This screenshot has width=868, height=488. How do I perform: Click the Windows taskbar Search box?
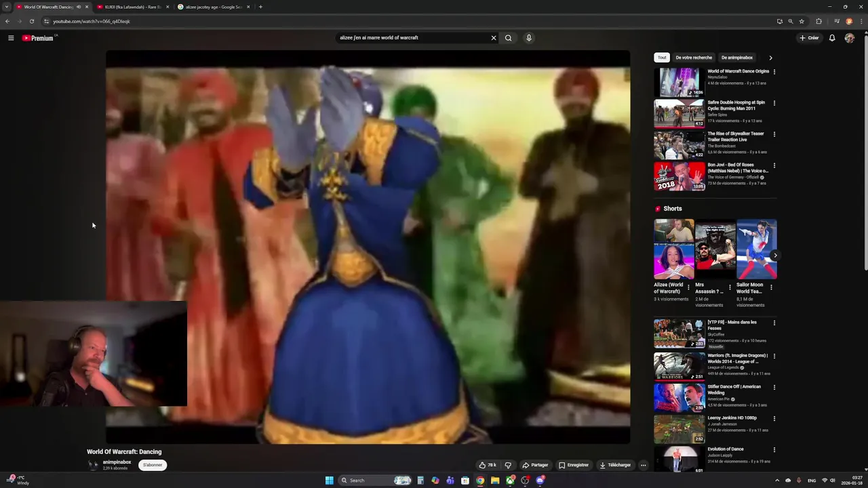(x=376, y=481)
